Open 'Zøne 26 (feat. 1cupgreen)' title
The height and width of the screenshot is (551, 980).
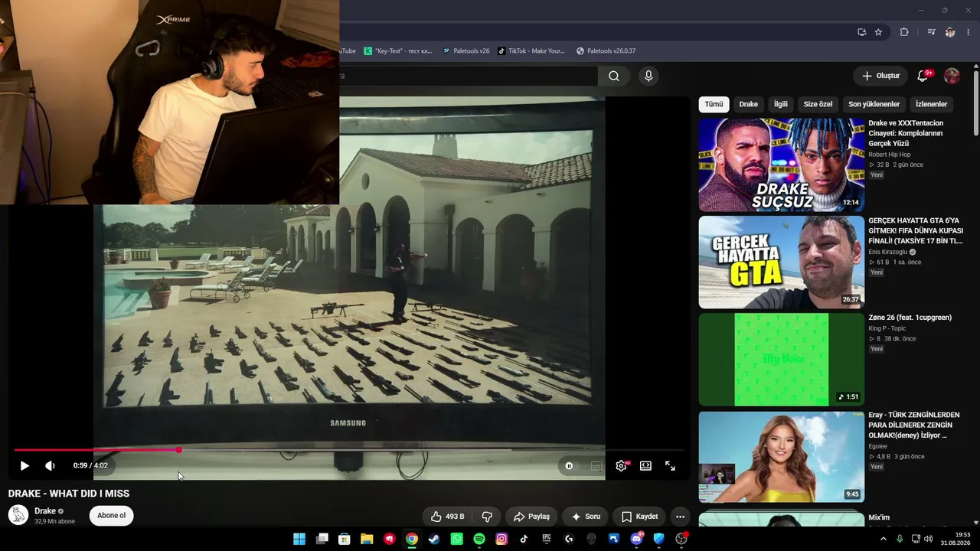(x=910, y=318)
